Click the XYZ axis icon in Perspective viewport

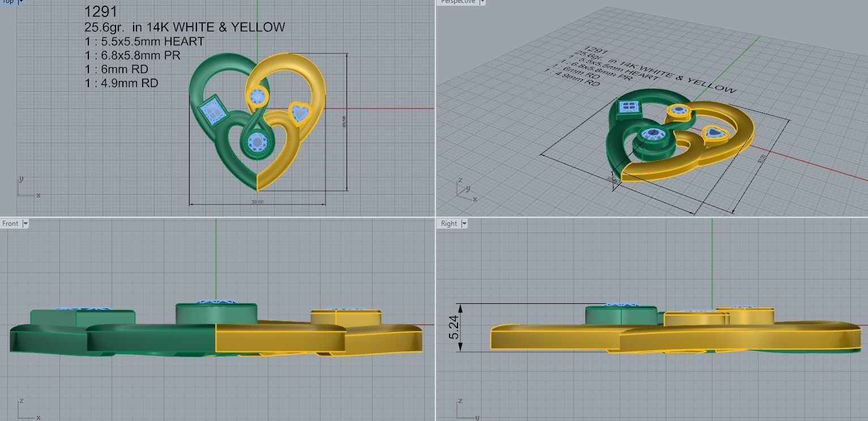click(x=468, y=191)
